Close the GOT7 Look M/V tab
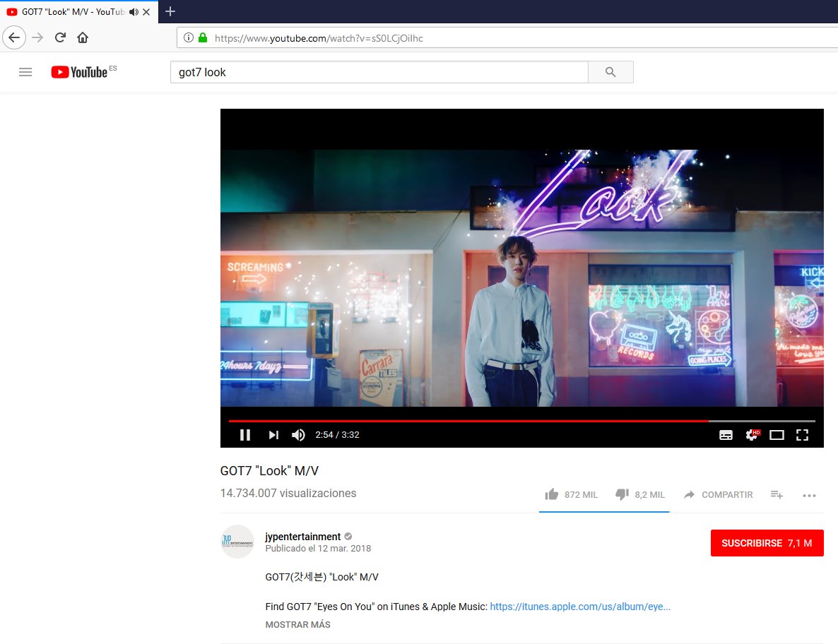Image resolution: width=838 pixels, height=644 pixels. (146, 12)
